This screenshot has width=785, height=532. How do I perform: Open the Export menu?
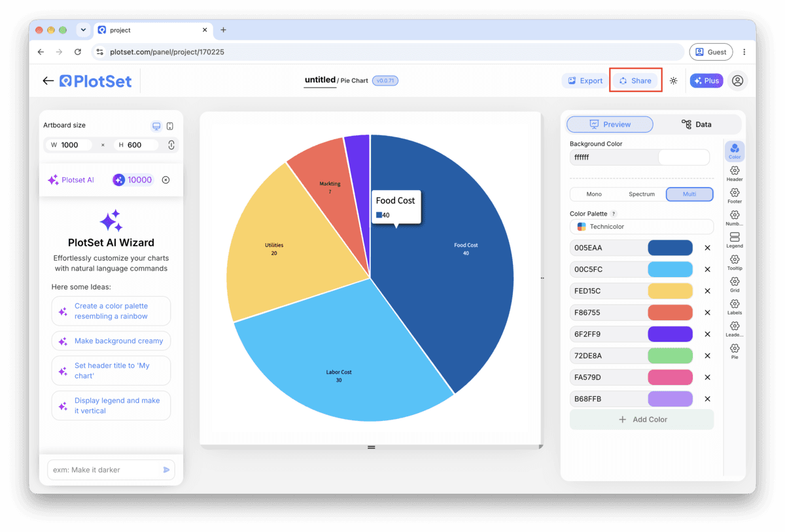585,81
